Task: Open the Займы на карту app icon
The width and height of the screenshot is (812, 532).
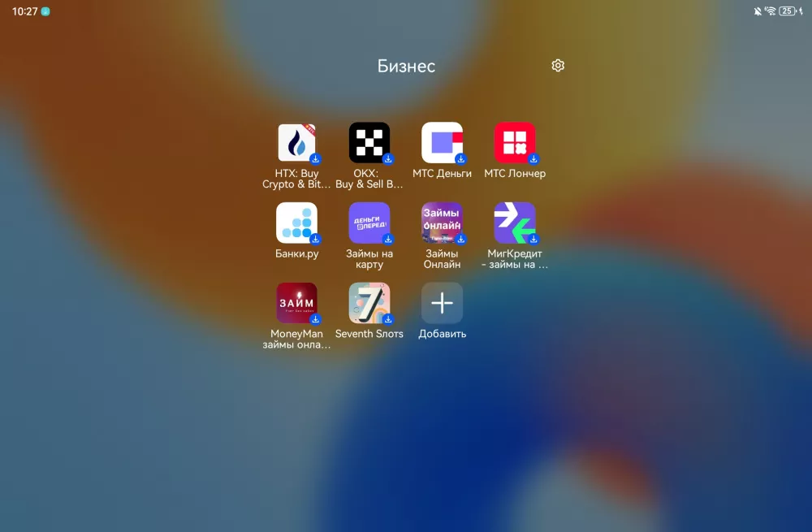Action: (x=369, y=223)
